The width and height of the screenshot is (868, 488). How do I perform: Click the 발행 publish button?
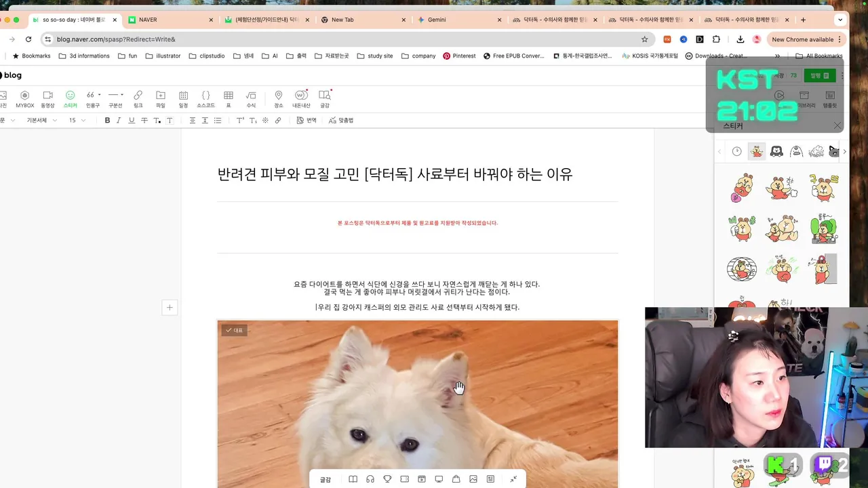(819, 75)
